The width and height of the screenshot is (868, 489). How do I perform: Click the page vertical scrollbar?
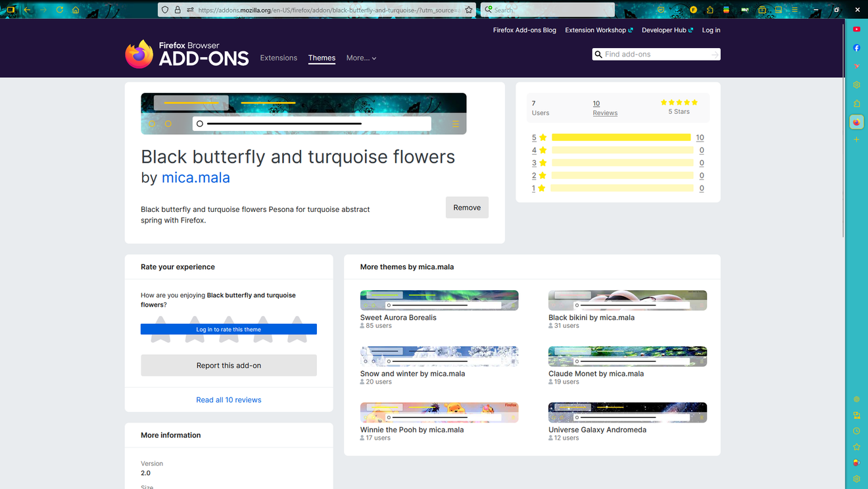point(844,132)
